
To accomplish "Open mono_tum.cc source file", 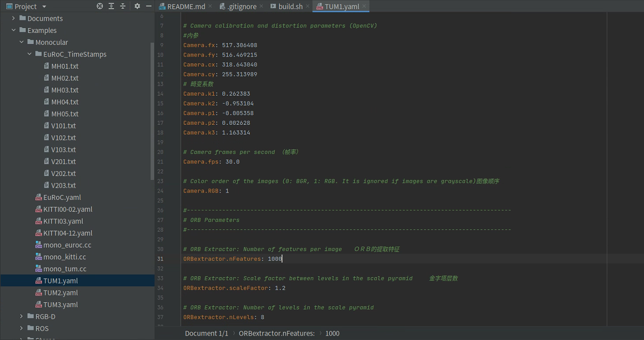I will (x=65, y=269).
